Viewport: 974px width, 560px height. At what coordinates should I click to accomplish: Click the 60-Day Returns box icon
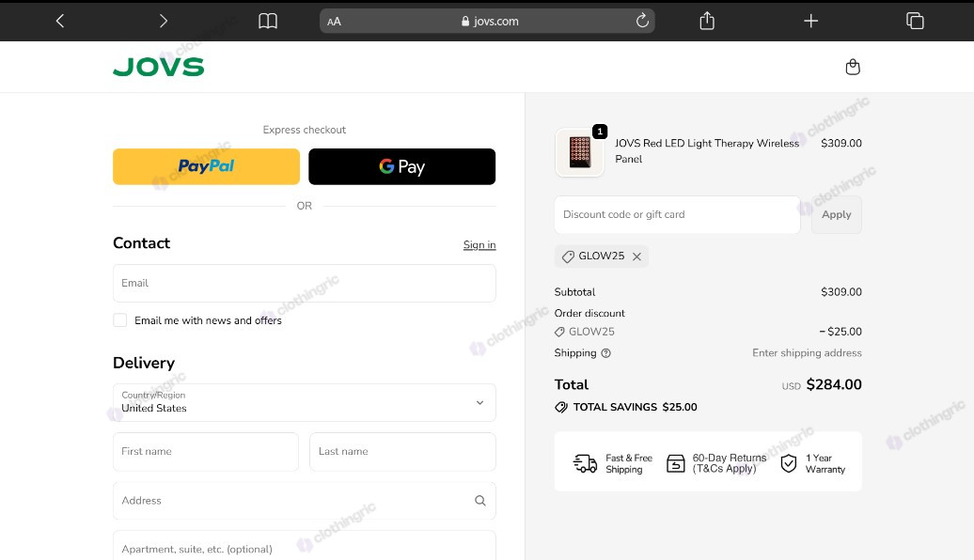pos(675,463)
